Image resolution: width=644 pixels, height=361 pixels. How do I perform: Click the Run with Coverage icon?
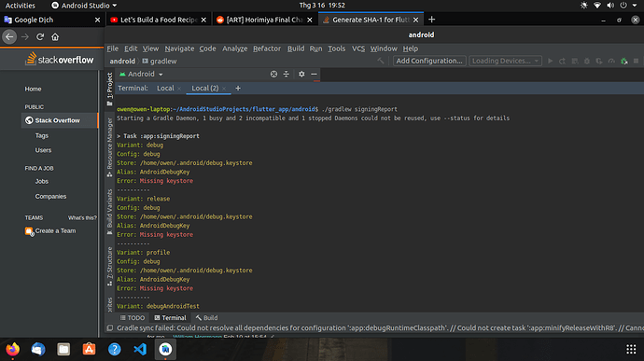tap(599, 61)
